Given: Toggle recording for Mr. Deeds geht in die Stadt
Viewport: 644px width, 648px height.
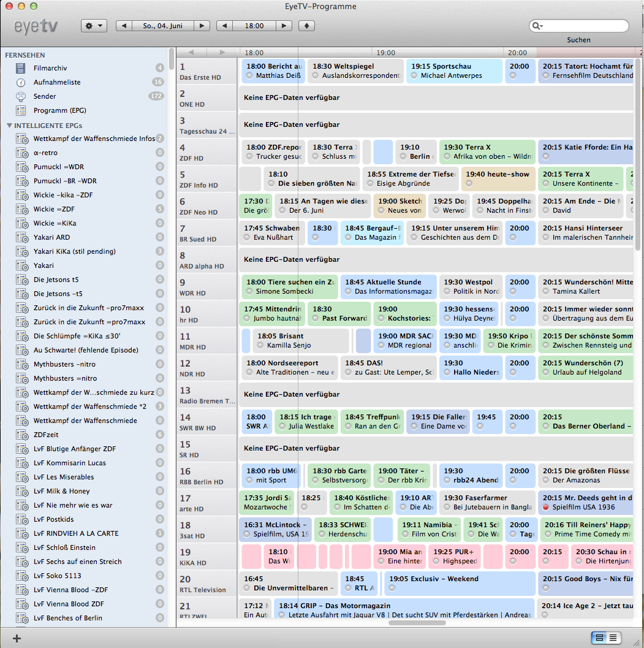Looking at the screenshot, I should (x=545, y=508).
